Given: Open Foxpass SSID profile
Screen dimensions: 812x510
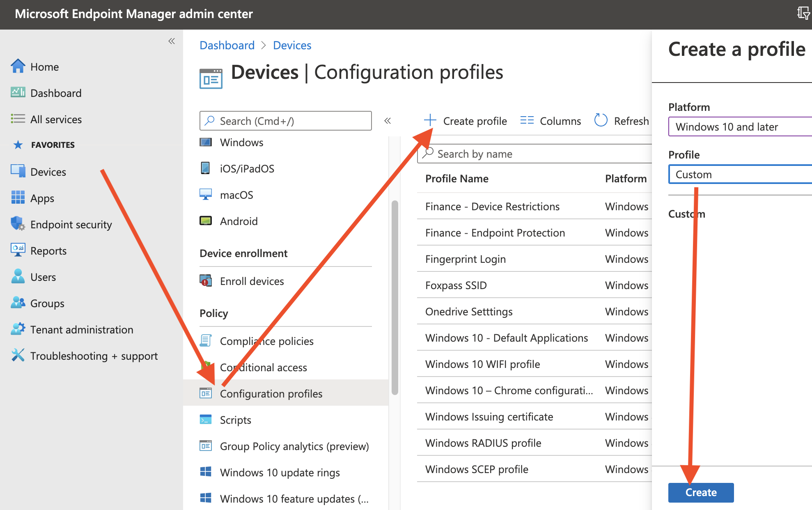Looking at the screenshot, I should pos(456,285).
